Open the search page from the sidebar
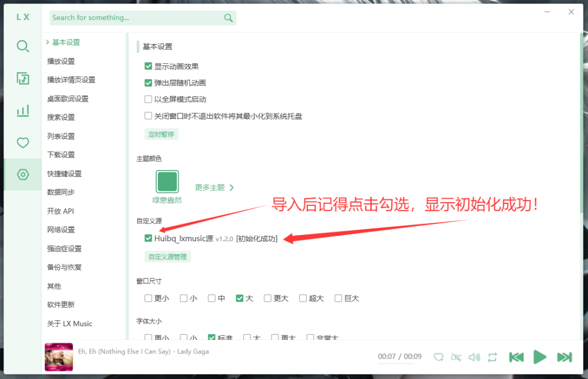Viewport: 588px width, 379px height. (x=23, y=47)
